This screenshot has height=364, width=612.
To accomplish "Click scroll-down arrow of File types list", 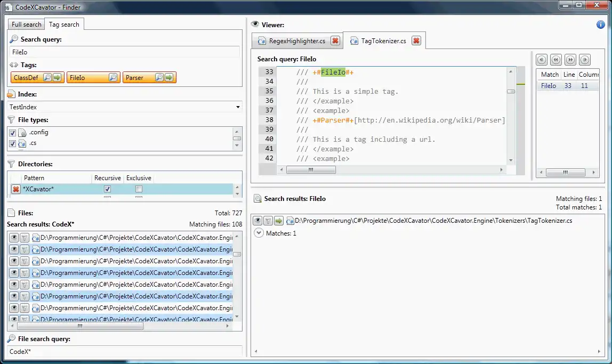I will 237,145.
